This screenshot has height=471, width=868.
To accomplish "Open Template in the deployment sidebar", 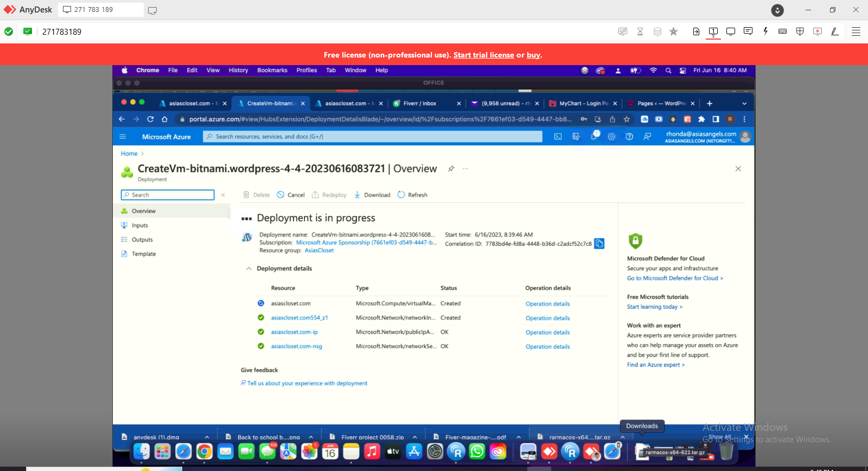I will [143, 254].
